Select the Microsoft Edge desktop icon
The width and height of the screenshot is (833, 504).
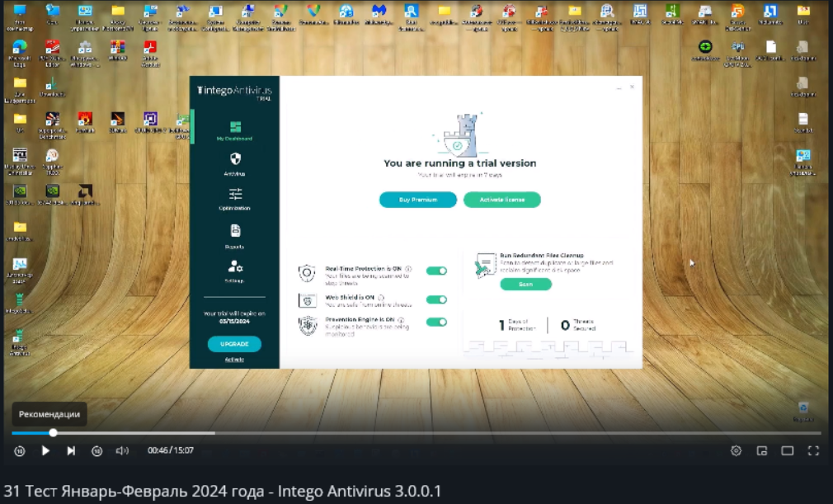(20, 54)
